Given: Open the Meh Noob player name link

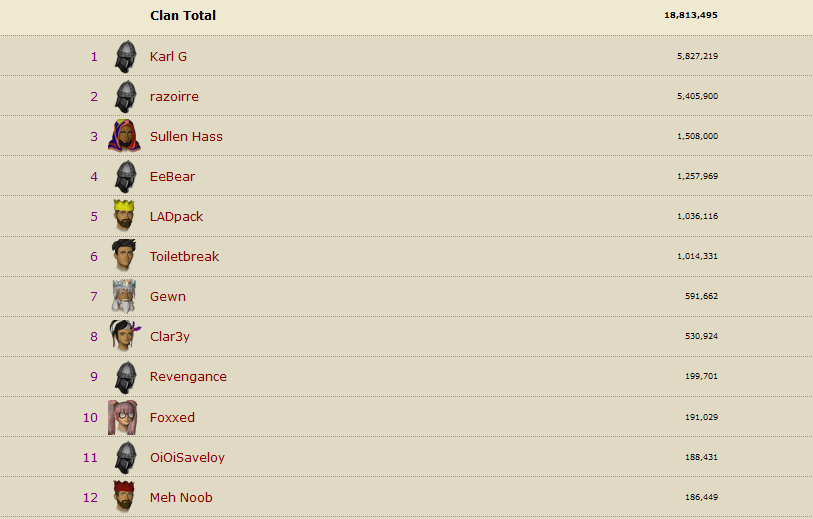Looking at the screenshot, I should (x=181, y=498).
